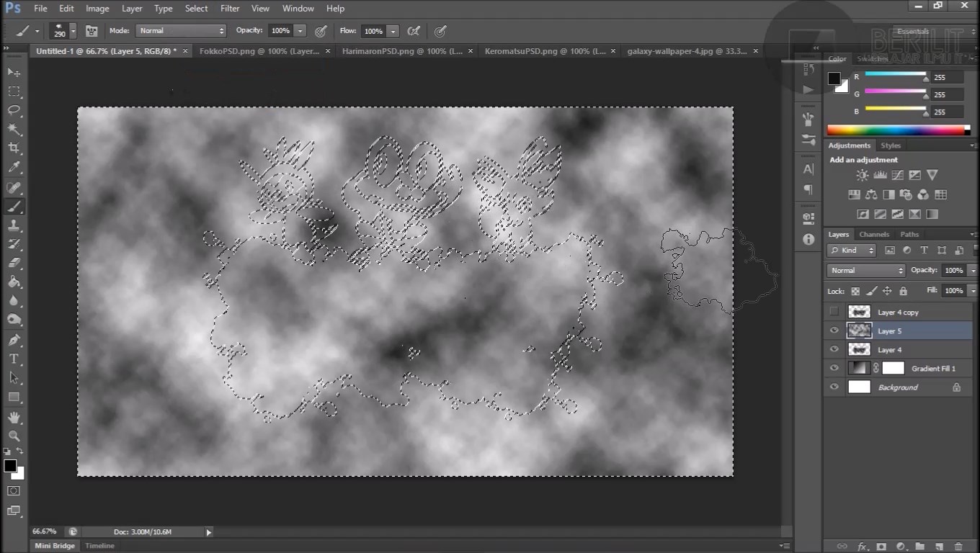Toggle lock all
This screenshot has height=553, width=980.
click(903, 291)
